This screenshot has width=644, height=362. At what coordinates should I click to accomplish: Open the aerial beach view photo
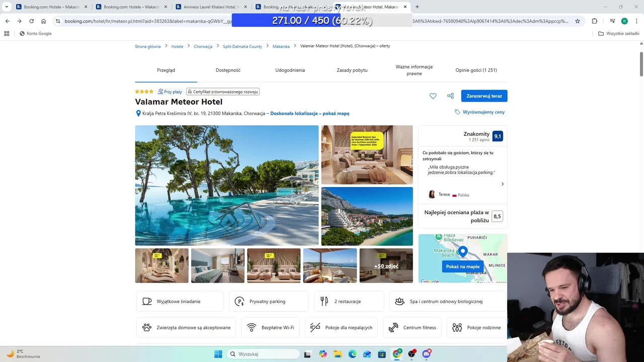[x=367, y=216]
